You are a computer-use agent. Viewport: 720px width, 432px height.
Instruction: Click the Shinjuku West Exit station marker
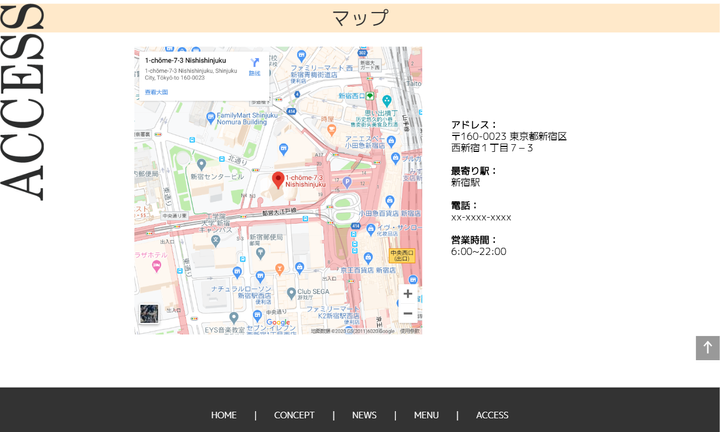coord(369,96)
